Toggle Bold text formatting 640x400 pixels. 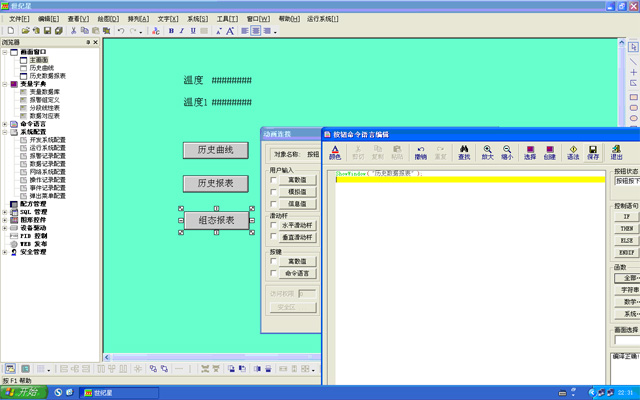(x=171, y=31)
